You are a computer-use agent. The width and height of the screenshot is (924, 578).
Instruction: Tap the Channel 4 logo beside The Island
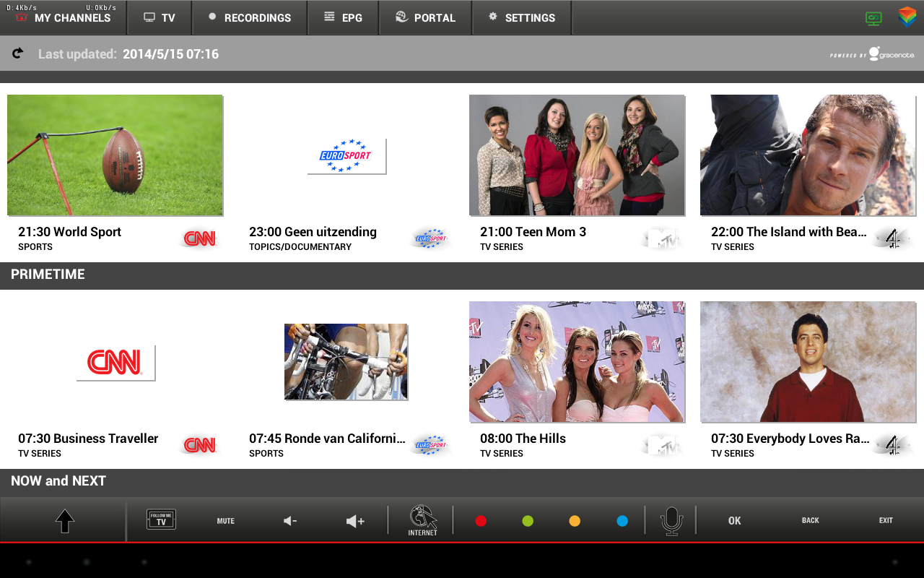point(893,238)
